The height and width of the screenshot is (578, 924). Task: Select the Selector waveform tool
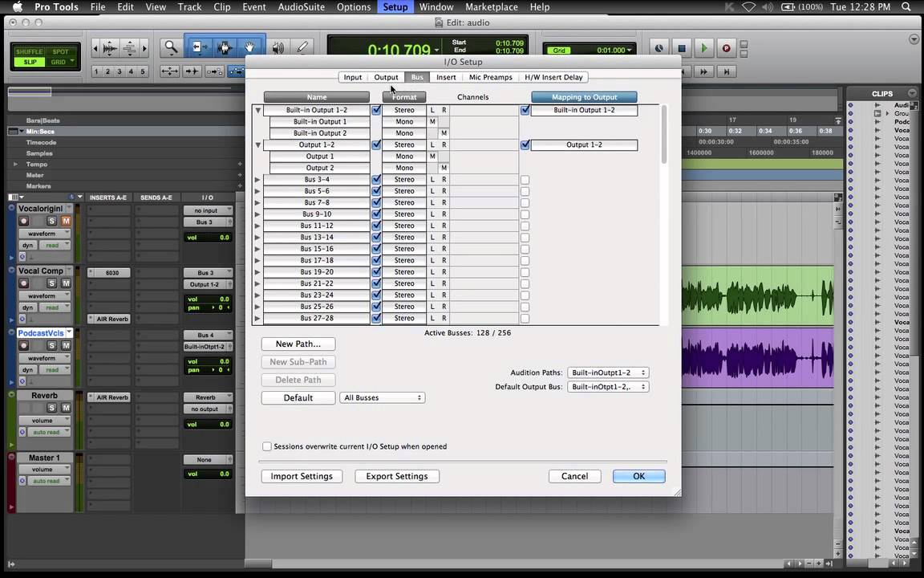click(x=225, y=47)
